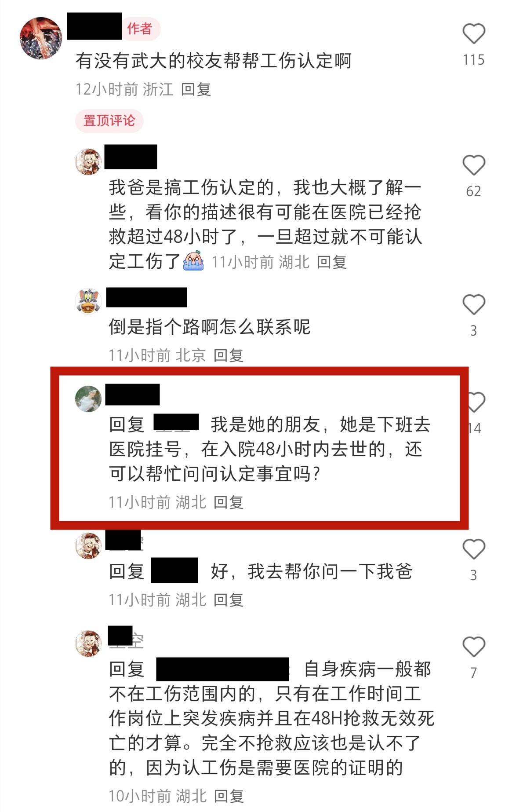The height and width of the screenshot is (812, 505).
Task: Reply to '定工伤了' comment from 湖北
Action: point(332,262)
